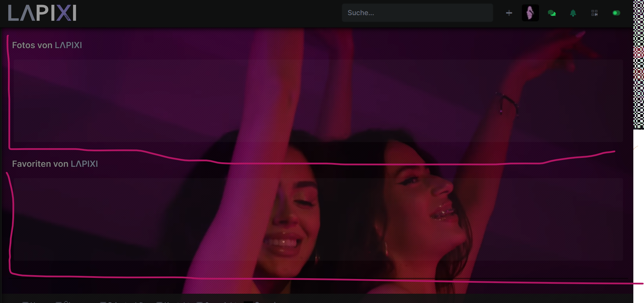The height and width of the screenshot is (303, 644).
Task: Click the footer icon beside the "Über" link
Action: click(x=59, y=302)
